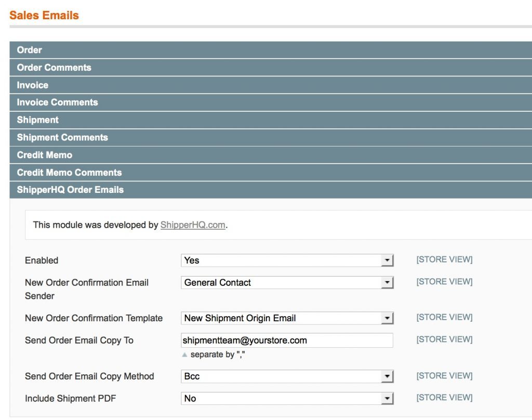Open the Include Shipment PDF dropdown
The width and height of the screenshot is (532, 420).
click(x=287, y=399)
